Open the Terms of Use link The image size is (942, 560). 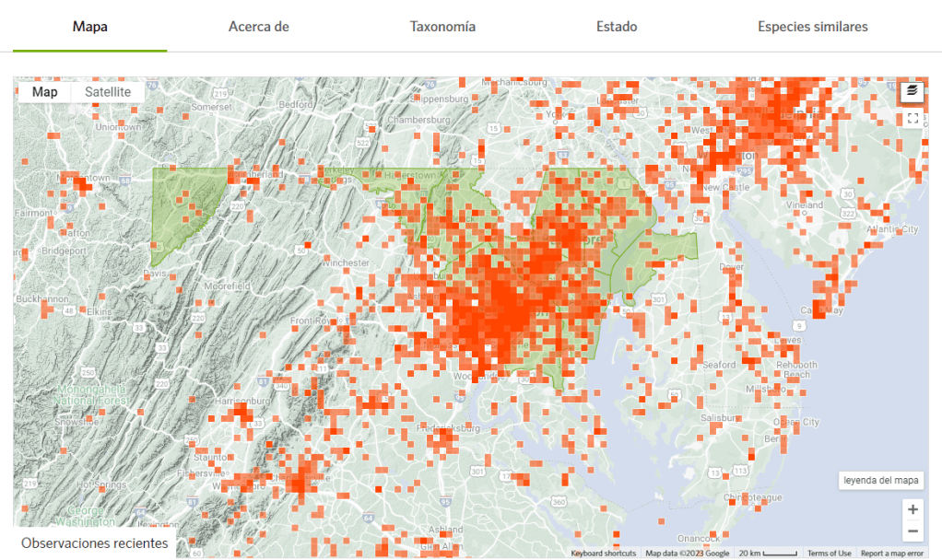(x=829, y=553)
